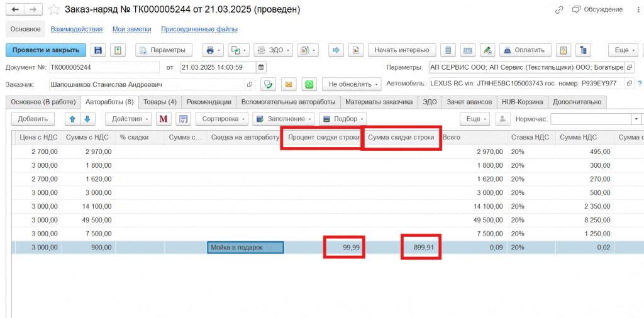Click the save document floppy disk icon

tap(97, 50)
